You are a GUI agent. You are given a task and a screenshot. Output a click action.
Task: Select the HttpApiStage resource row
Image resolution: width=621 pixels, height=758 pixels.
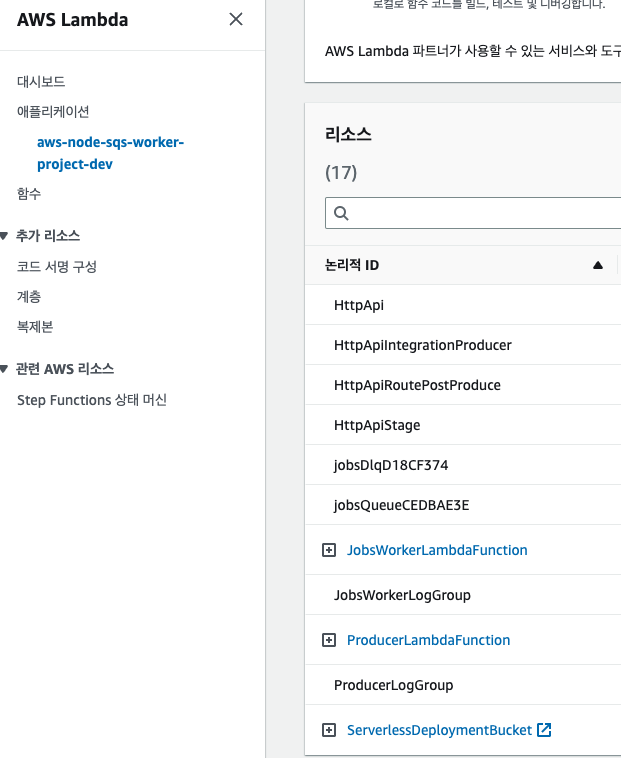(463, 425)
